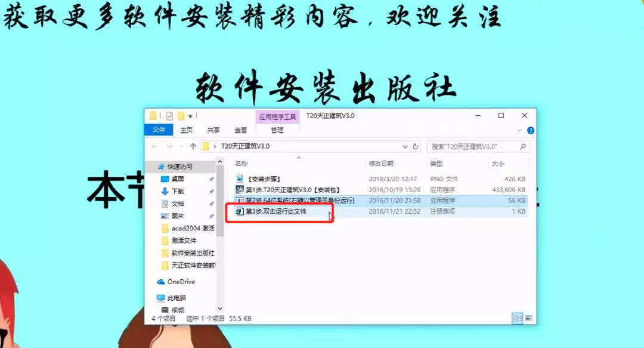Open the Quick Access Toolbar customize dropdown
The height and width of the screenshot is (348, 644).
point(191,116)
